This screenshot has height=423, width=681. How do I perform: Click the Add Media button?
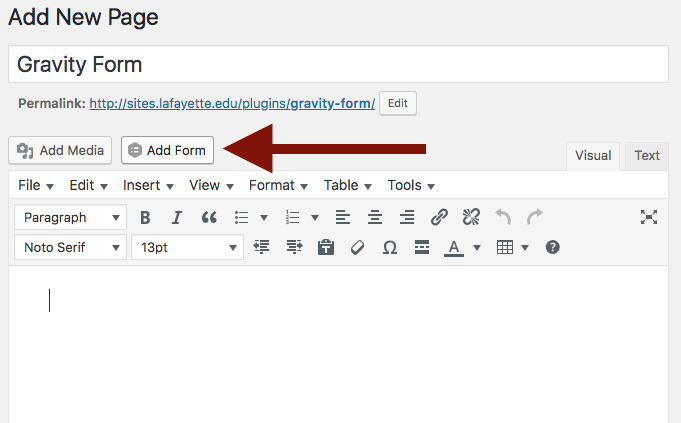point(60,150)
